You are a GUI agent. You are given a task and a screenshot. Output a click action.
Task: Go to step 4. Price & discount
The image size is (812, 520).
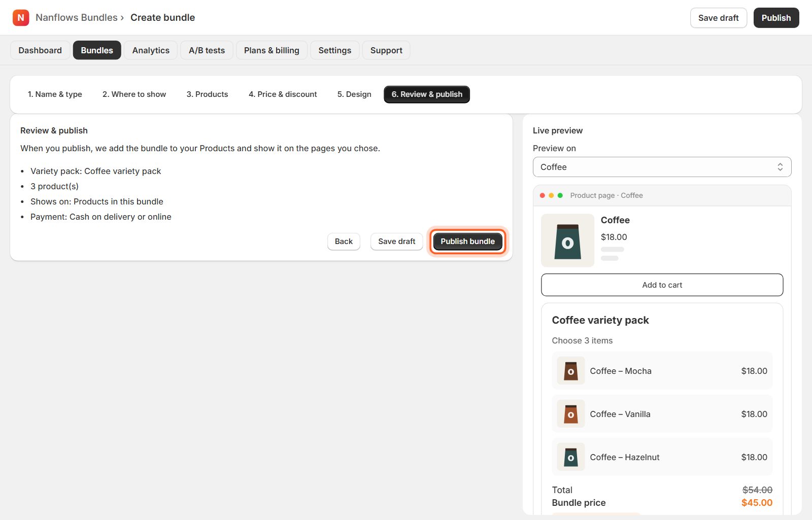tap(283, 94)
